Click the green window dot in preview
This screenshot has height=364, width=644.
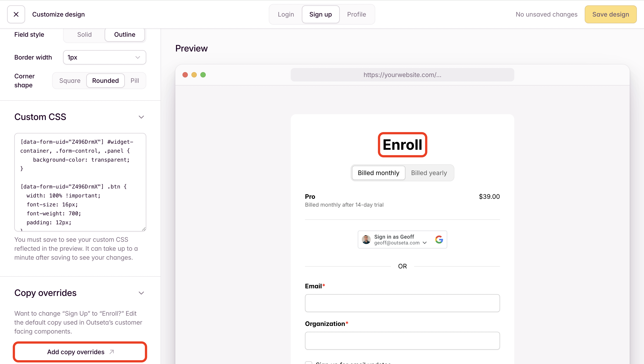[203, 75]
